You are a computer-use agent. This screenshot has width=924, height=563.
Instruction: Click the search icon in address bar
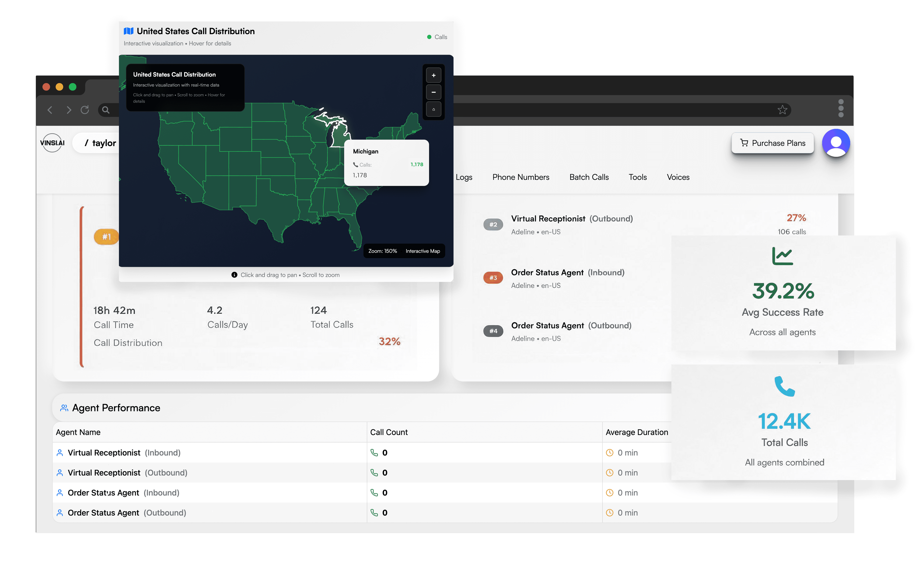[106, 110]
